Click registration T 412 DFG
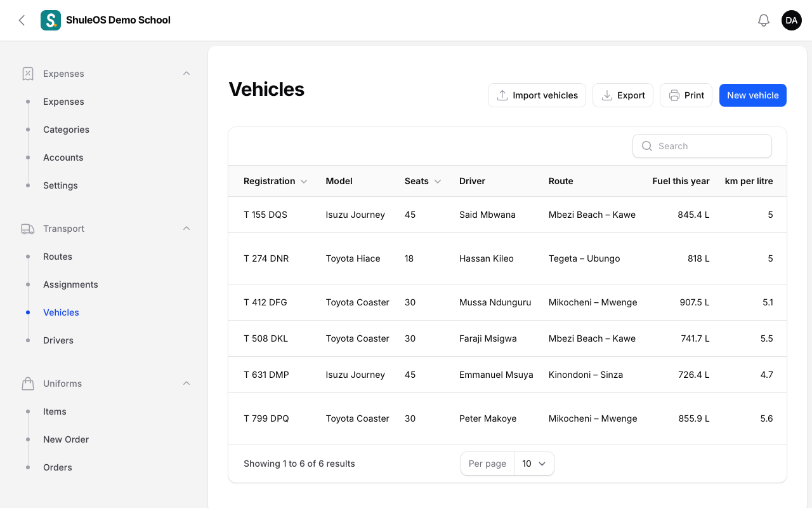This screenshot has width=812, height=508. coord(265,302)
